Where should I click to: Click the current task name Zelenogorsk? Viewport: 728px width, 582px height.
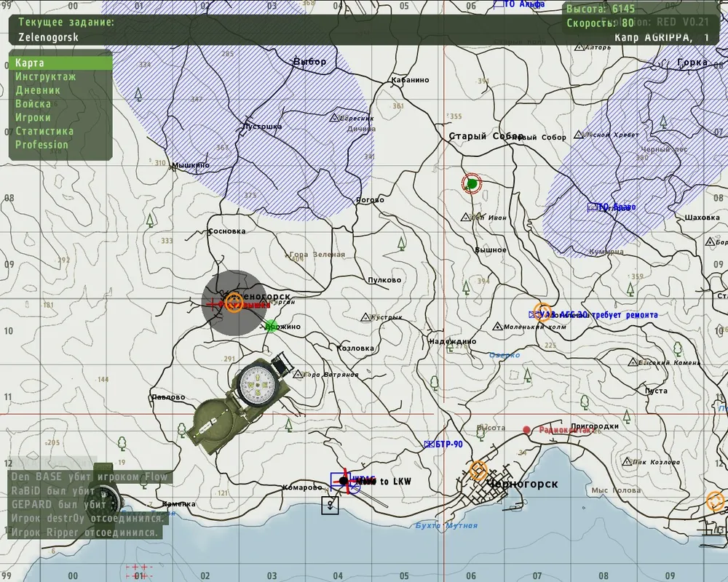click(47, 36)
